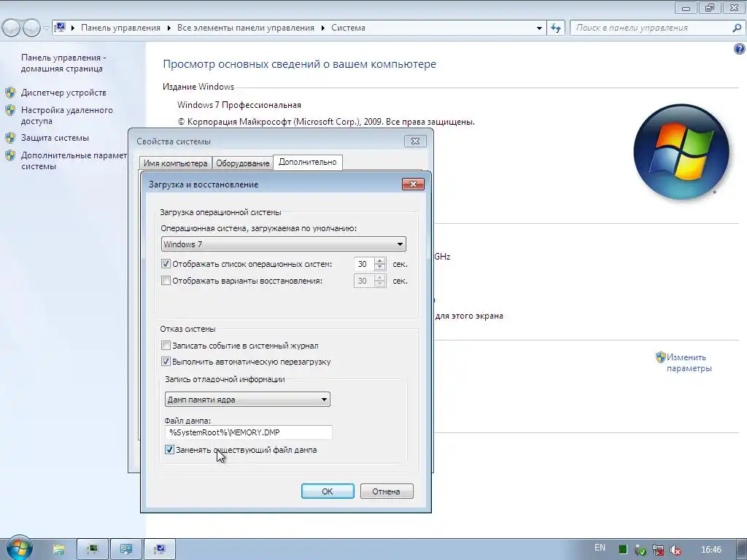Click the system icon in the address bar
The height and width of the screenshot is (560, 747).
60,27
